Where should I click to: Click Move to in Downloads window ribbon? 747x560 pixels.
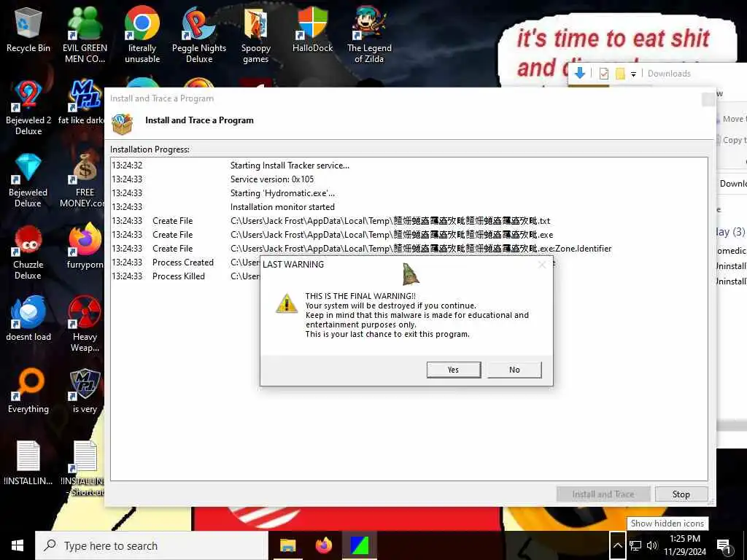732,119
